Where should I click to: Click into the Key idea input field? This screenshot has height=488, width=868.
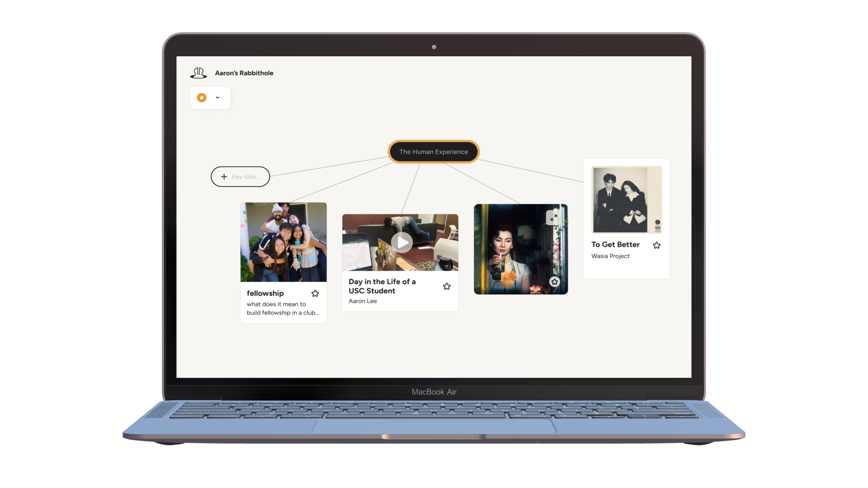click(x=246, y=177)
